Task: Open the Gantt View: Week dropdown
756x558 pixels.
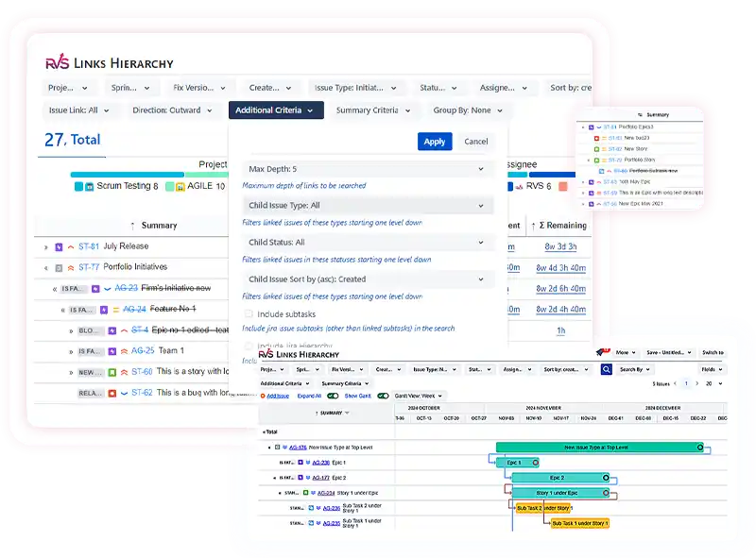Action: click(x=419, y=397)
